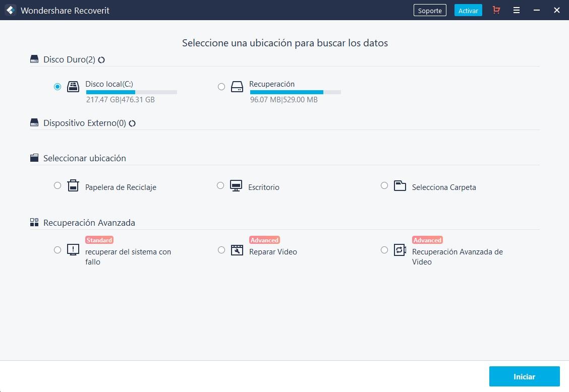569x392 pixels.
Task: Click the Wondershare Recoverit logo icon
Action: click(10, 10)
